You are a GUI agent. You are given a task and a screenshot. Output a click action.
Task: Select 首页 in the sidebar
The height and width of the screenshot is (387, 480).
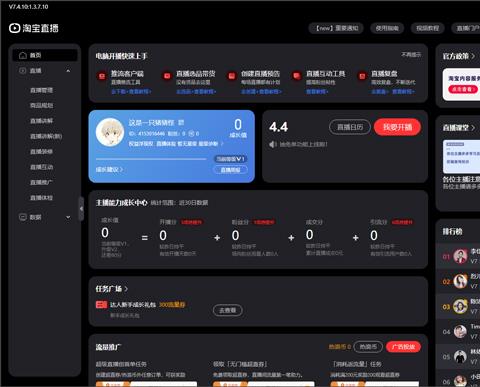tap(45, 55)
